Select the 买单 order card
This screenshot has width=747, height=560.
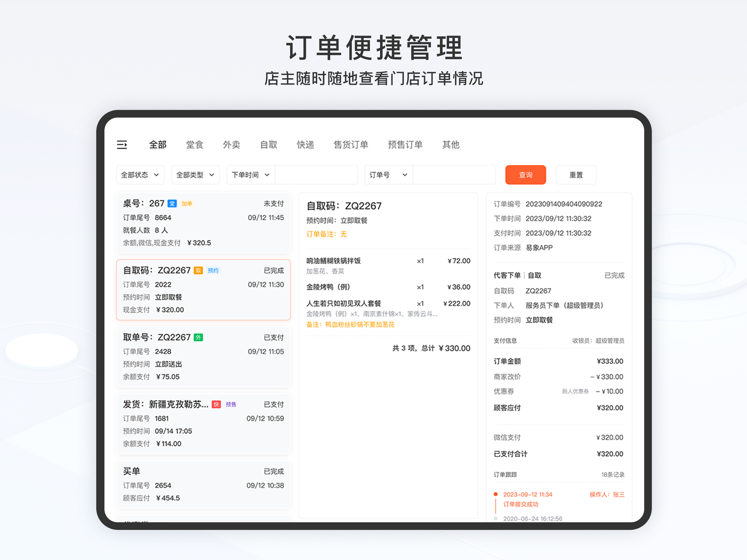(x=203, y=484)
